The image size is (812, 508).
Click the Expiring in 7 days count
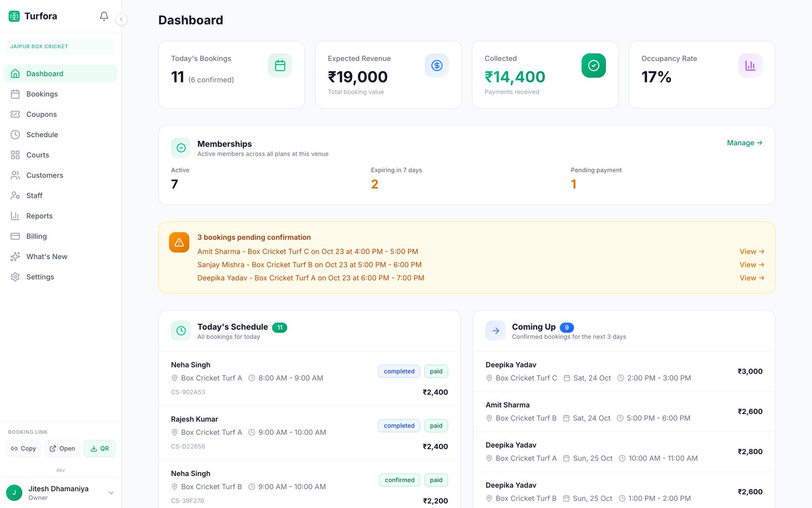point(375,184)
